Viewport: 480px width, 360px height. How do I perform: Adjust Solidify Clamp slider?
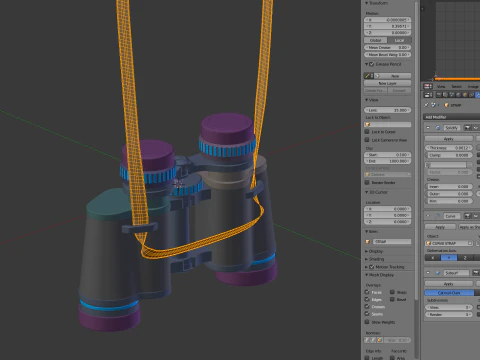click(449, 155)
